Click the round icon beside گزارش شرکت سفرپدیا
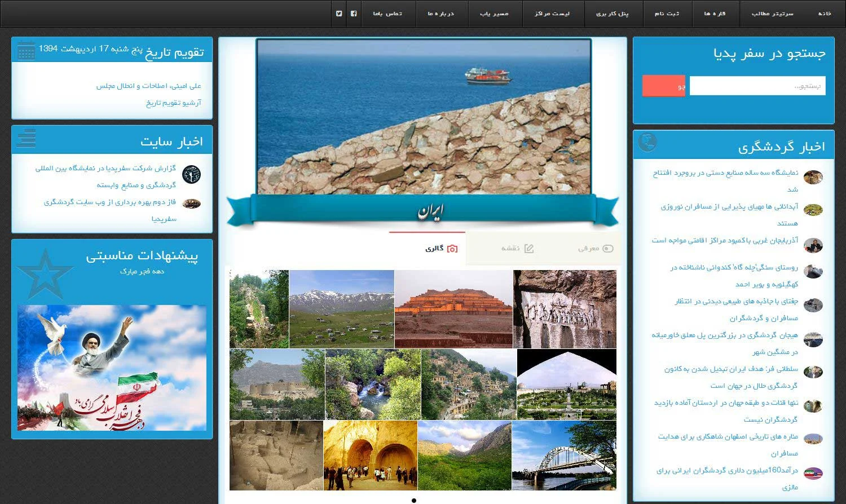Image resolution: width=846 pixels, height=504 pixels. (191, 174)
